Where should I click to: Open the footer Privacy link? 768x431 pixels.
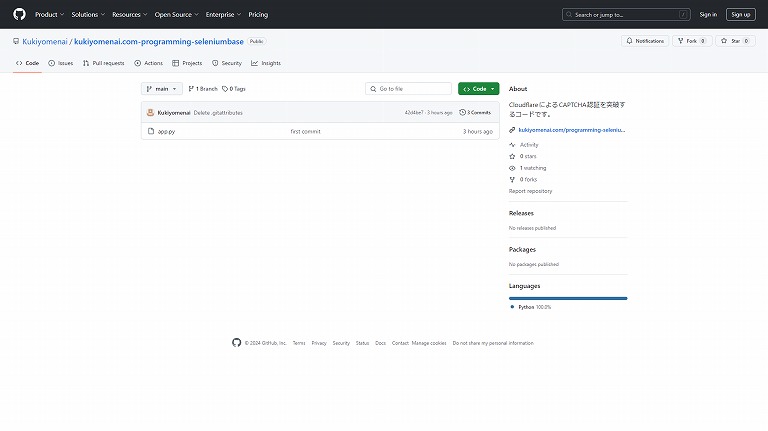(319, 343)
